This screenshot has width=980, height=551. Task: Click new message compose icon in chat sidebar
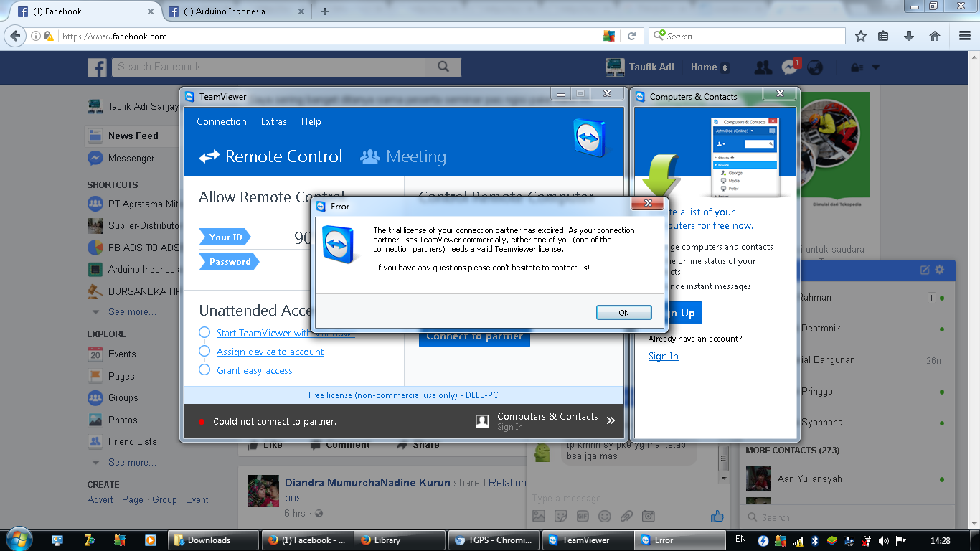[925, 270]
